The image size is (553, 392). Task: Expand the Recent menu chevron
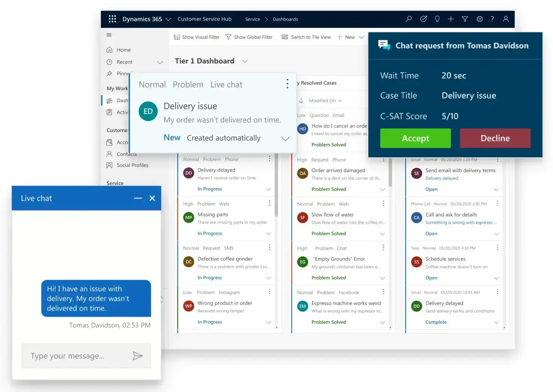pyautogui.click(x=160, y=62)
